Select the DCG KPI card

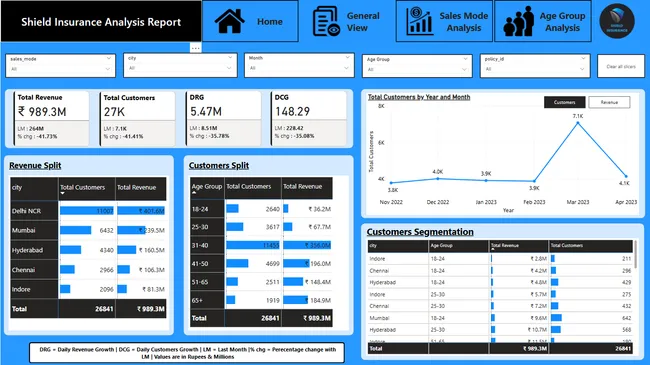pos(308,118)
